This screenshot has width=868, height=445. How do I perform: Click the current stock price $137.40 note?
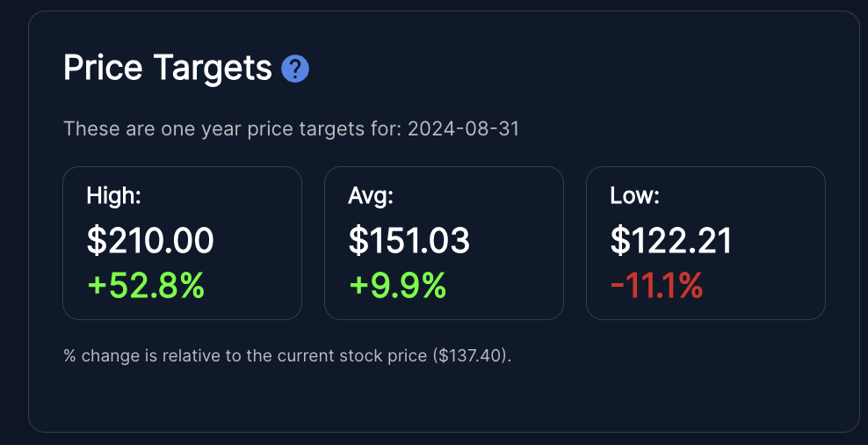[473, 355]
